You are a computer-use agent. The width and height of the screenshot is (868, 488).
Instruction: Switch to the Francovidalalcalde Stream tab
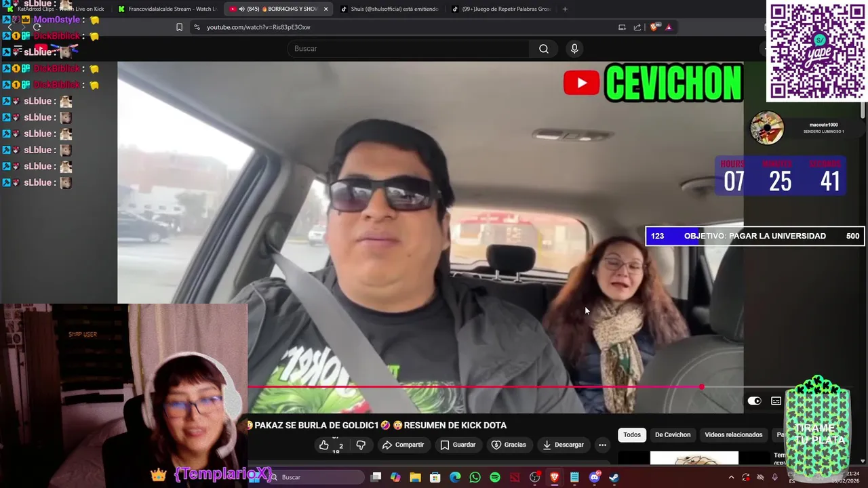[167, 9]
